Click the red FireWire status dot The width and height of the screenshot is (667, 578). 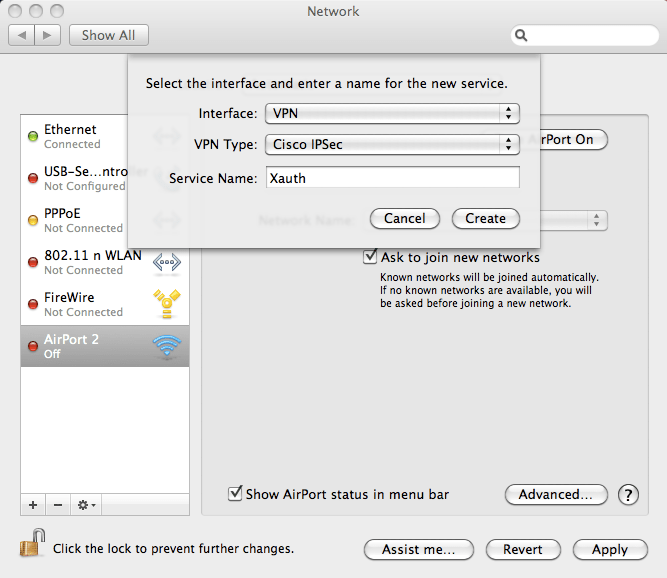[33, 304]
